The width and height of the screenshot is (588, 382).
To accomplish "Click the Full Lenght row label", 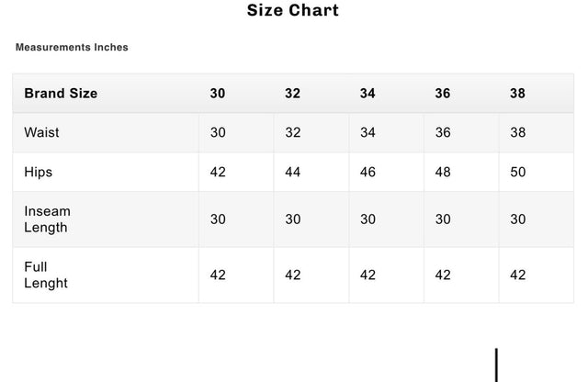I will [x=46, y=275].
